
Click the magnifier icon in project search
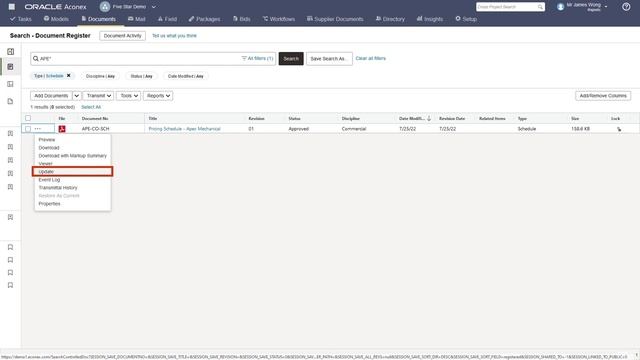click(x=540, y=7)
